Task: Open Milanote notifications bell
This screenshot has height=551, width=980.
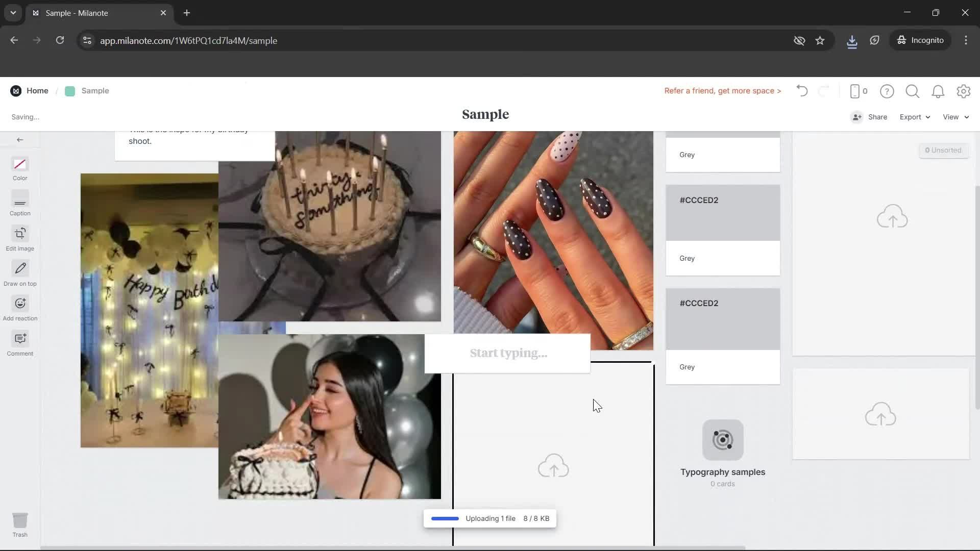Action: point(938,91)
